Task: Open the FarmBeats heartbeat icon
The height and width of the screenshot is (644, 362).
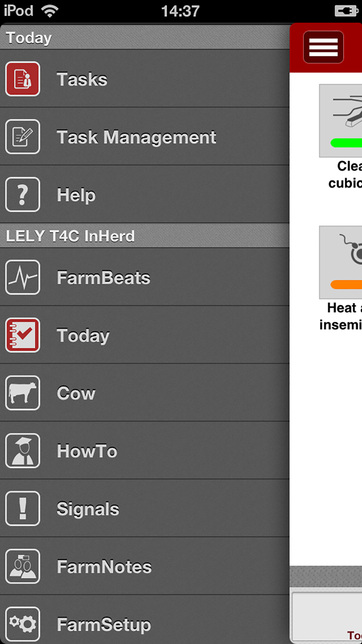Action: (x=22, y=277)
